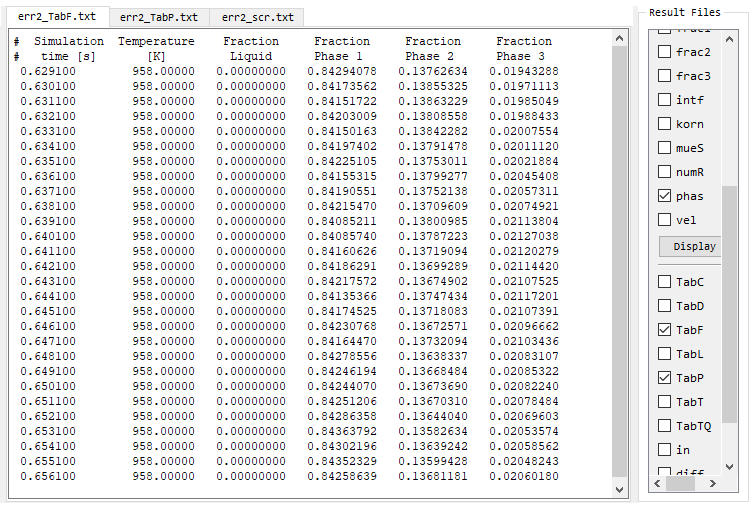The image size is (752, 507).
Task: Enable the korn result file
Action: coord(664,124)
